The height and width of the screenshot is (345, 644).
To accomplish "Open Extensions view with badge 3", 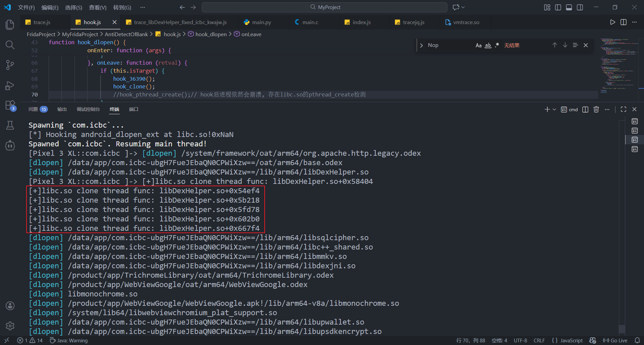I will pos(10,106).
